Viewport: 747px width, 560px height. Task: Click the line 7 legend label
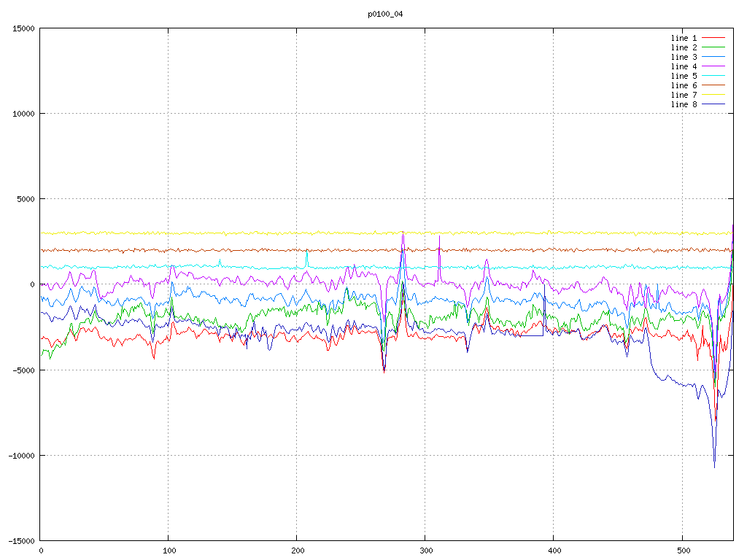click(684, 95)
